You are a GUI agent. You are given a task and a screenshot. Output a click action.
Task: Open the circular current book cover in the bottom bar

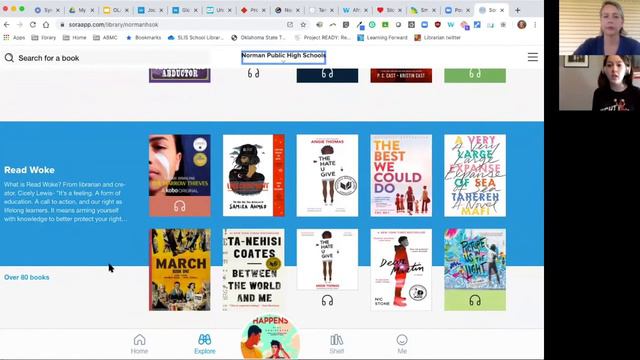click(x=270, y=338)
